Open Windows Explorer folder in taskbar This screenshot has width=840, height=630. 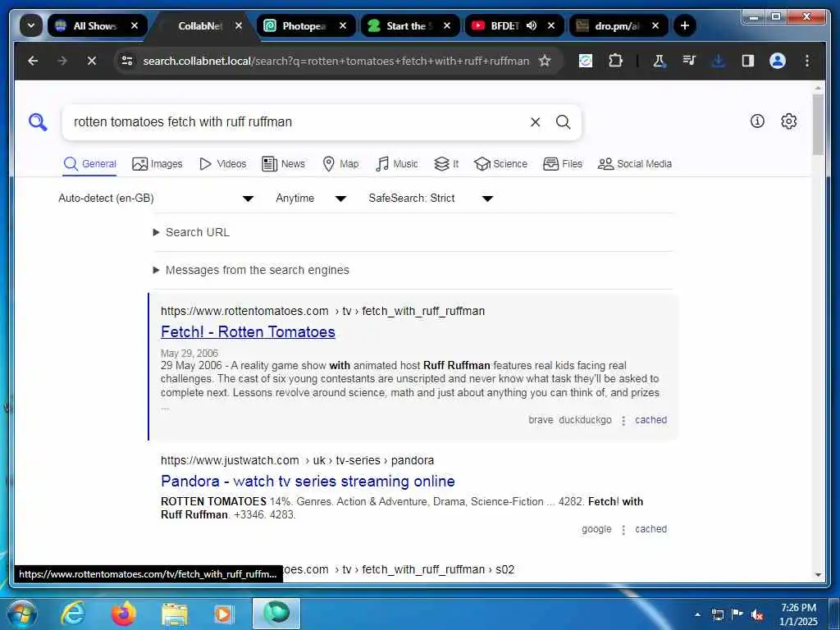[175, 615]
